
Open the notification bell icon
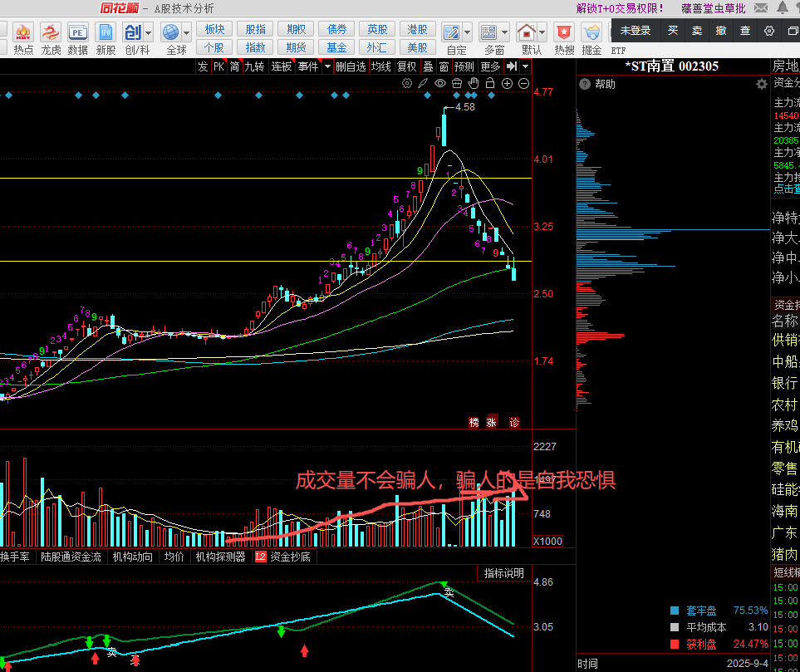coord(783,7)
